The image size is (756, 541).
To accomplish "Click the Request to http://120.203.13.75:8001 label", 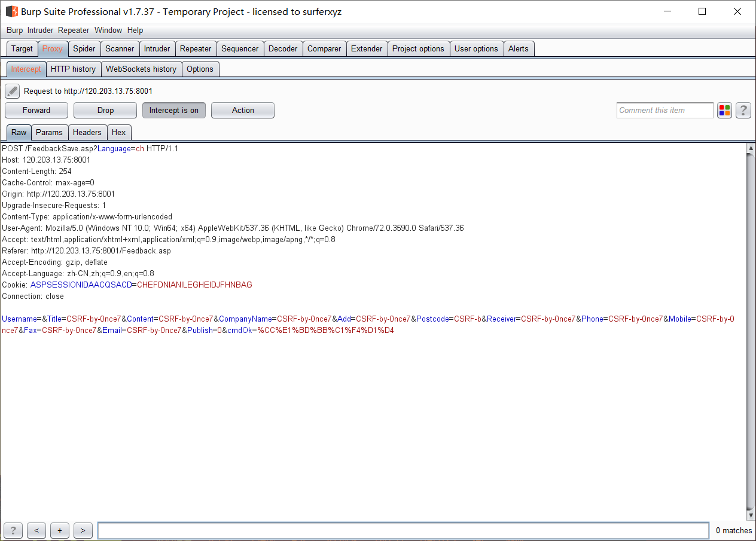I will point(88,91).
